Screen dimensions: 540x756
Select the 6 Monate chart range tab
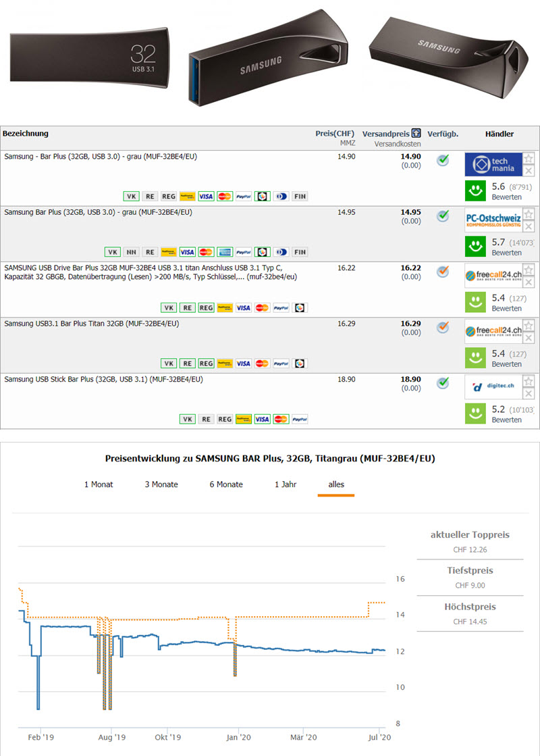(226, 484)
